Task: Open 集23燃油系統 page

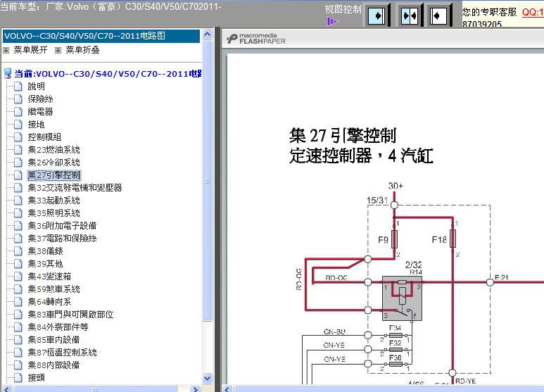Action: point(53,150)
